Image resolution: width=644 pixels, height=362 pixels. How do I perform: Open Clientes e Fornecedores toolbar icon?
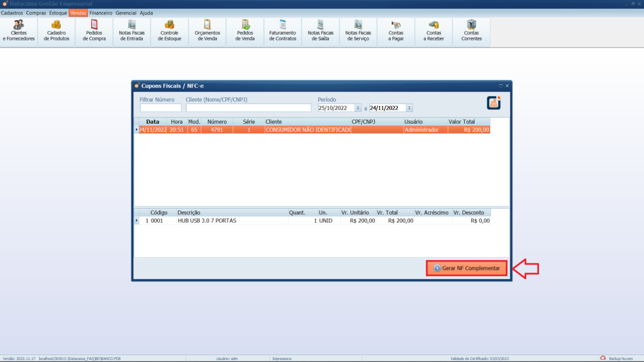point(19,31)
